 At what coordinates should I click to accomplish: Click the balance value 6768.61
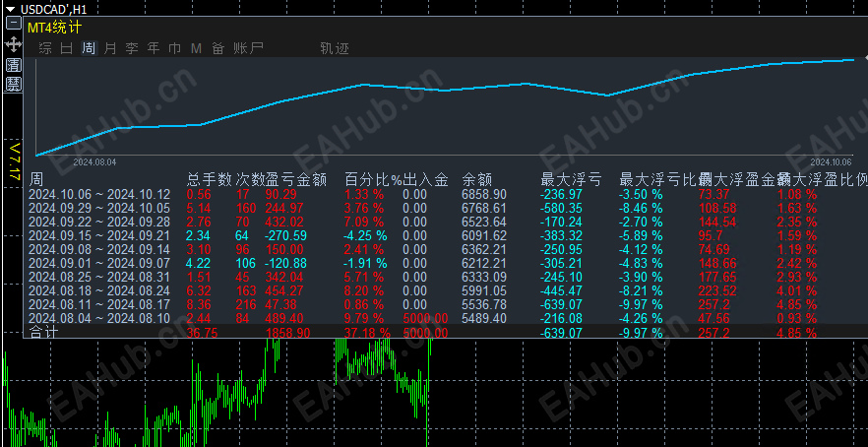tap(484, 209)
